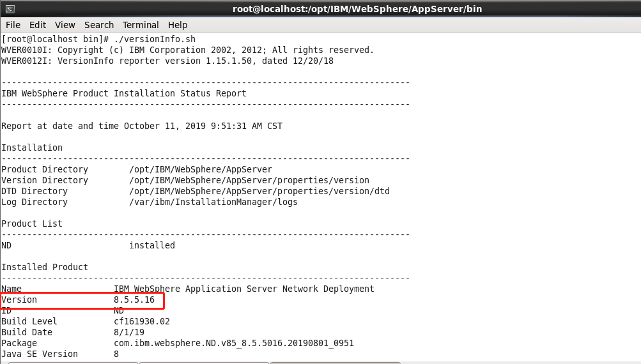Click the Package name com.ibm.websphere.ND line

[234, 343]
